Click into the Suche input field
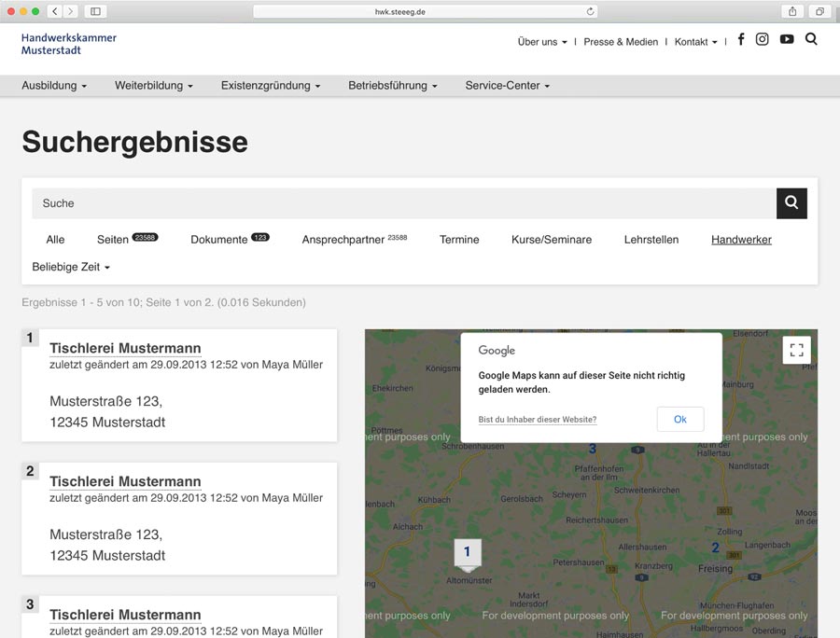The image size is (840, 638). coord(403,203)
